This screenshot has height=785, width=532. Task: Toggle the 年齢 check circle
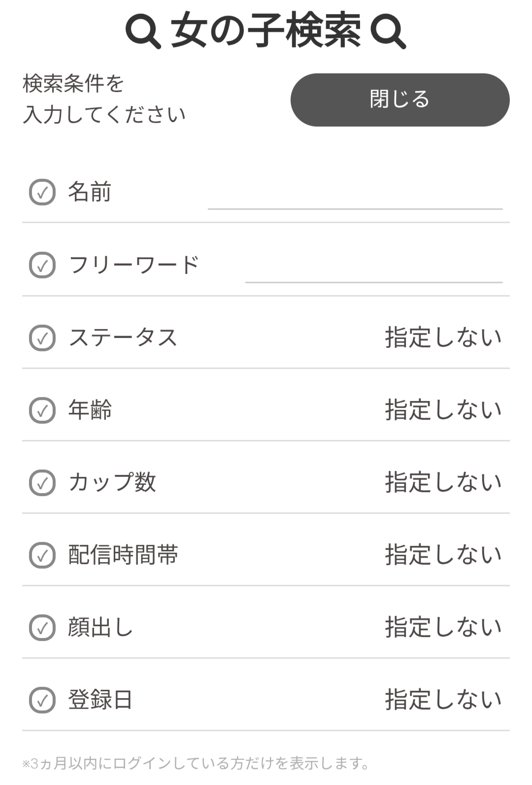tap(42, 410)
